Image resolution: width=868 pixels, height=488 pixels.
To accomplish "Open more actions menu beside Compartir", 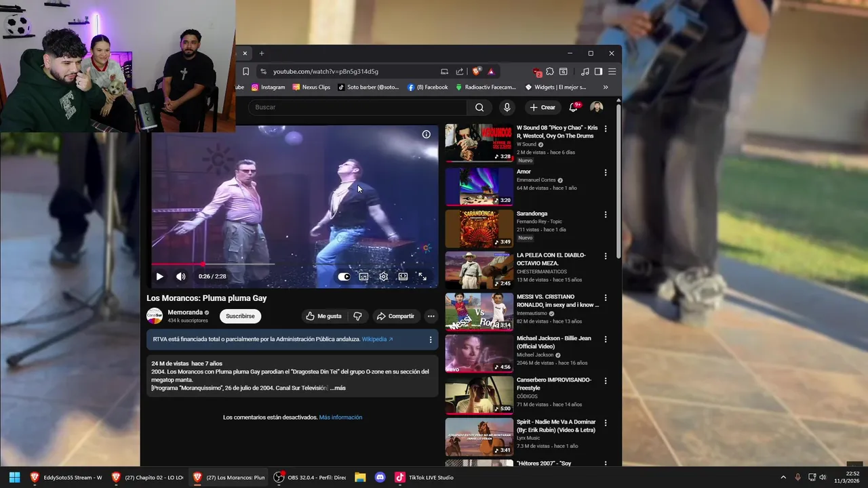I will click(431, 316).
